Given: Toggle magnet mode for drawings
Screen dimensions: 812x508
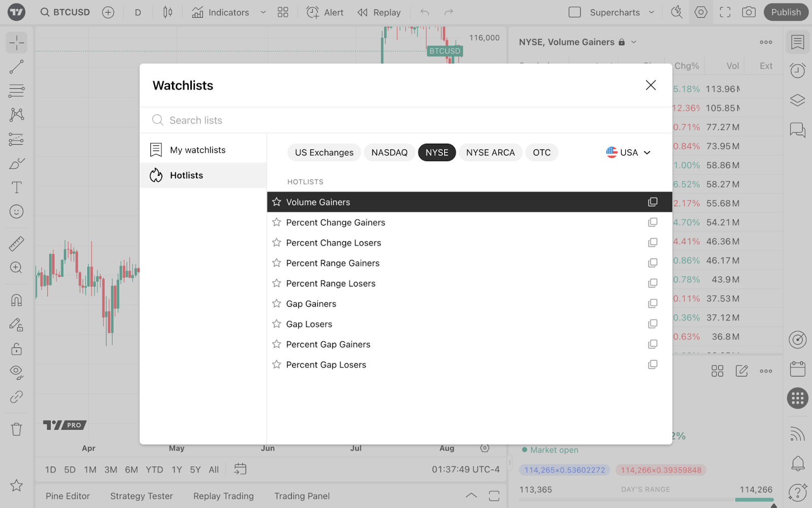Looking at the screenshot, I should [x=17, y=300].
